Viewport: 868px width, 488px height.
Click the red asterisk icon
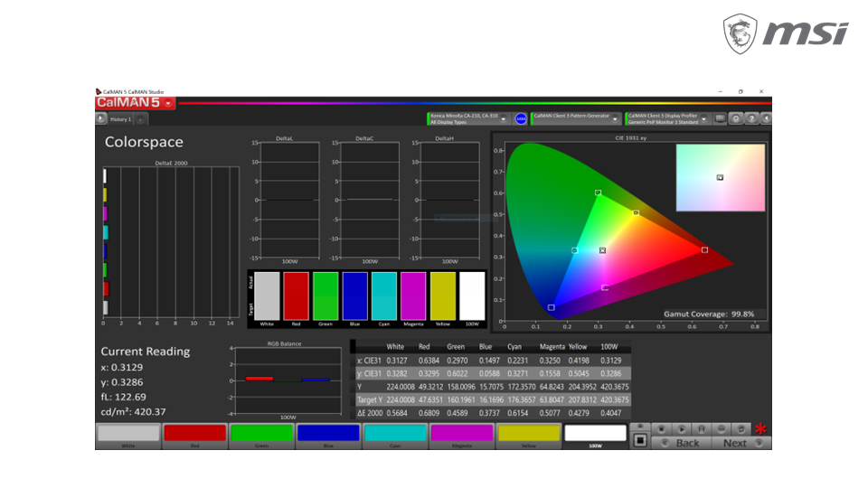760,430
